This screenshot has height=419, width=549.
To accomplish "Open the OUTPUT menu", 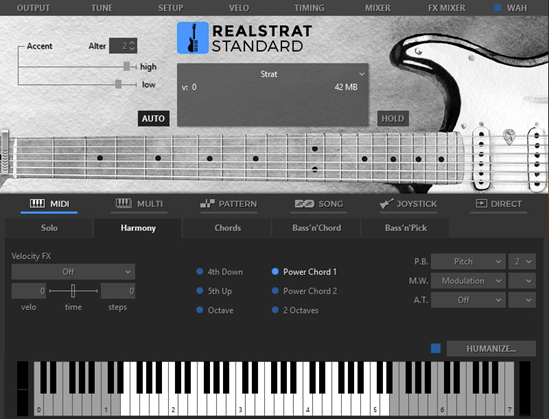I will (x=33, y=8).
